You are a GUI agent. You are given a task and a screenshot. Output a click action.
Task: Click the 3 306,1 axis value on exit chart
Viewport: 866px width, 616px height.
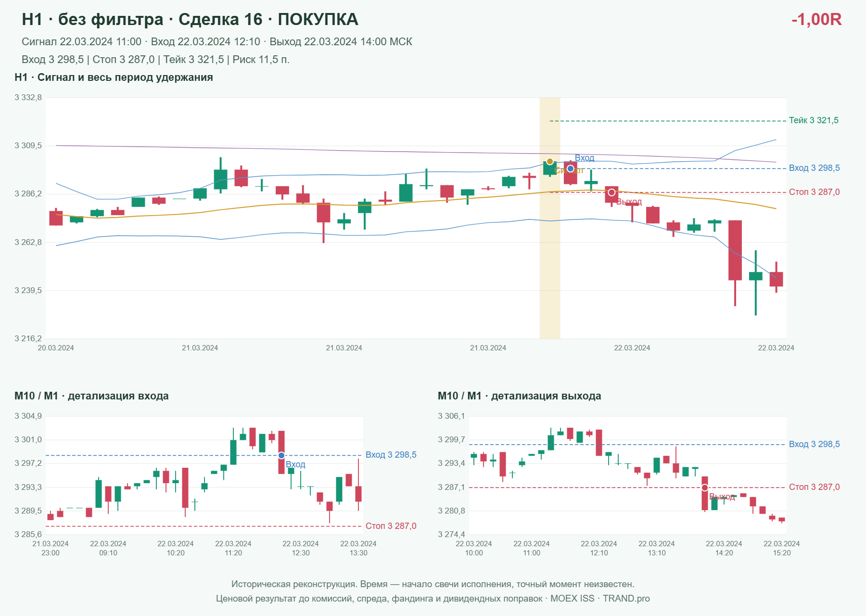452,416
